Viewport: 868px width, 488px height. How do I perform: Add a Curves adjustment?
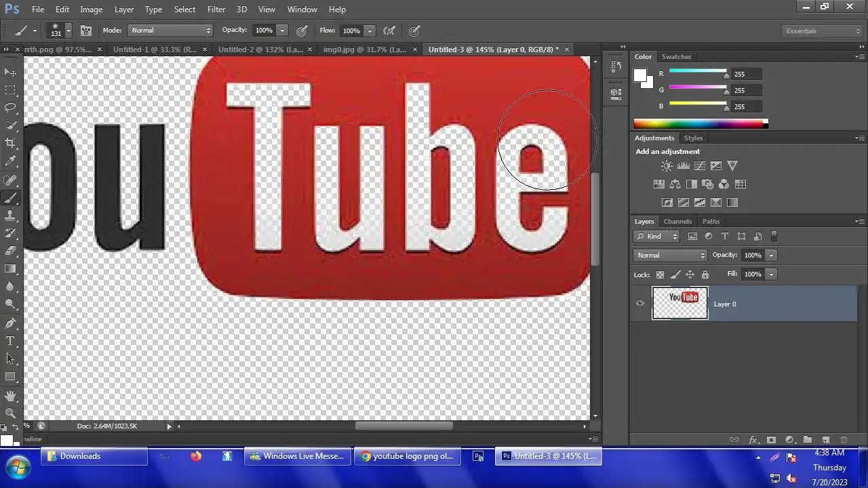point(700,166)
